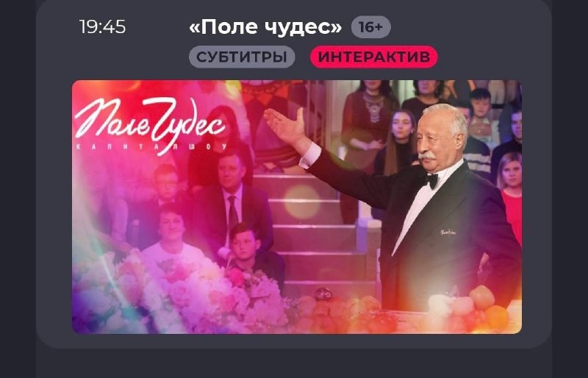Click the КАПИТАЛ-ШОУ caption under the logo
Image resolution: width=588 pixels, height=378 pixels.
pos(152,146)
